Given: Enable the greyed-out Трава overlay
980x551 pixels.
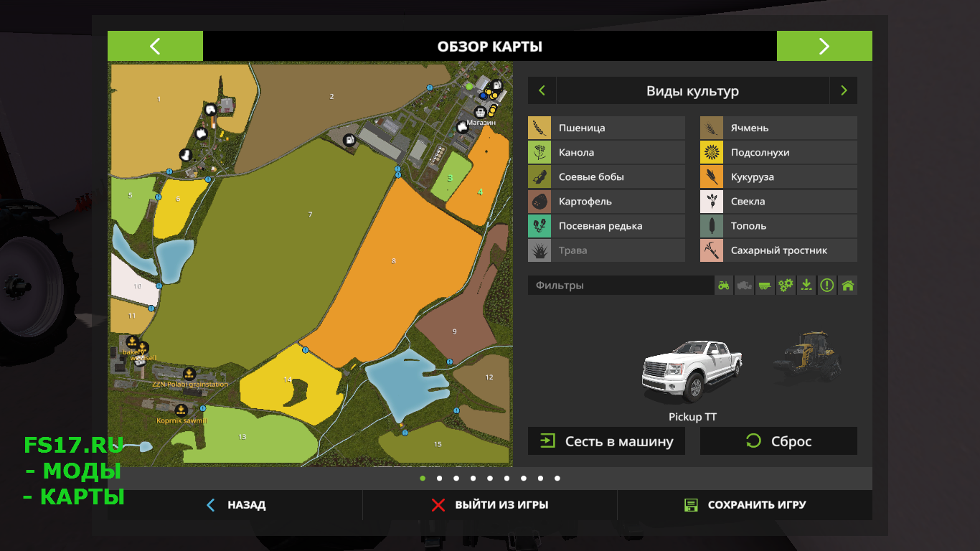Looking at the screenshot, I should [x=606, y=250].
